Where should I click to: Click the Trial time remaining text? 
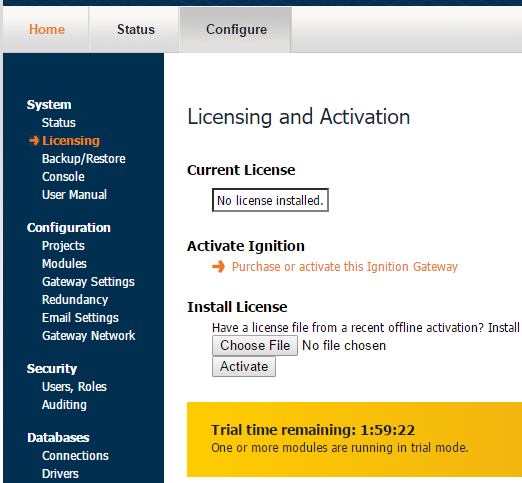tap(313, 430)
